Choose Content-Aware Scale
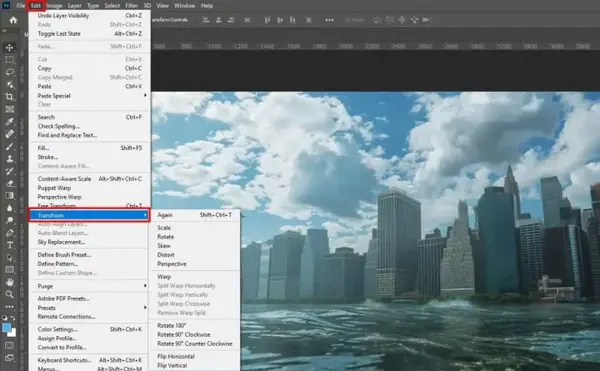 (x=90, y=179)
